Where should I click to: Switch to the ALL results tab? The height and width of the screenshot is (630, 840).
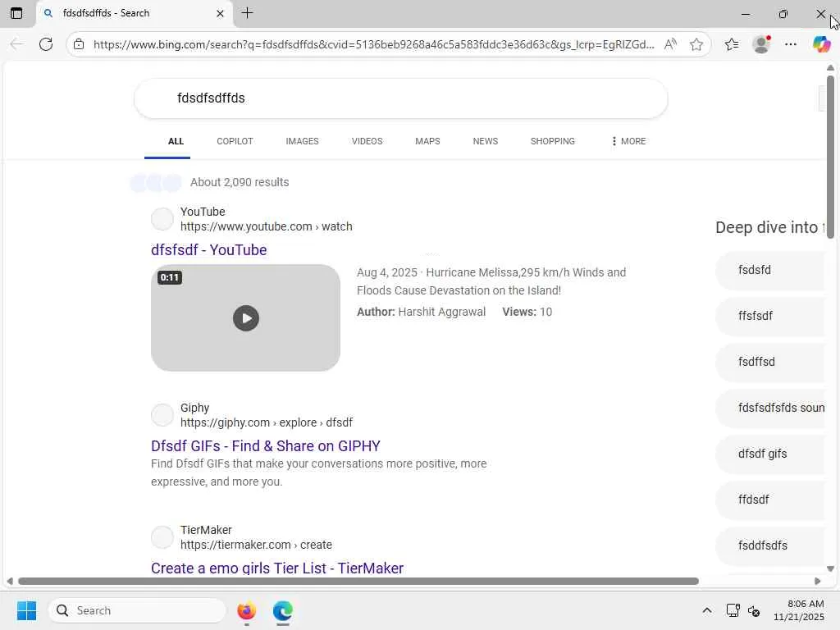(x=176, y=141)
